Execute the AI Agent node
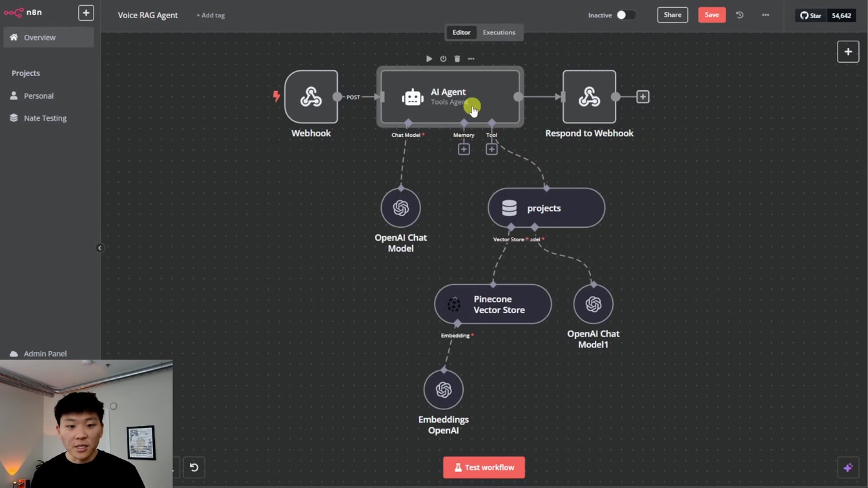The height and width of the screenshot is (488, 868). tap(429, 59)
